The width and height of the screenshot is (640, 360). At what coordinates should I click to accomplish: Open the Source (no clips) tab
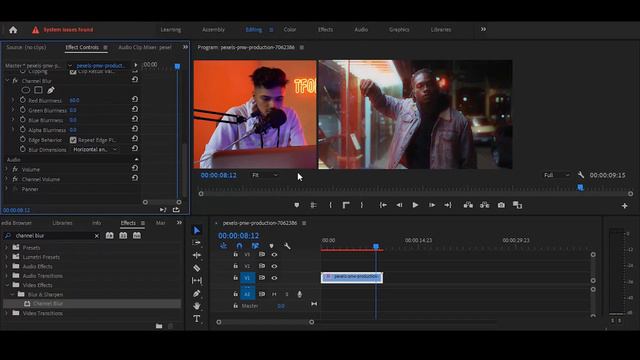(x=26, y=47)
